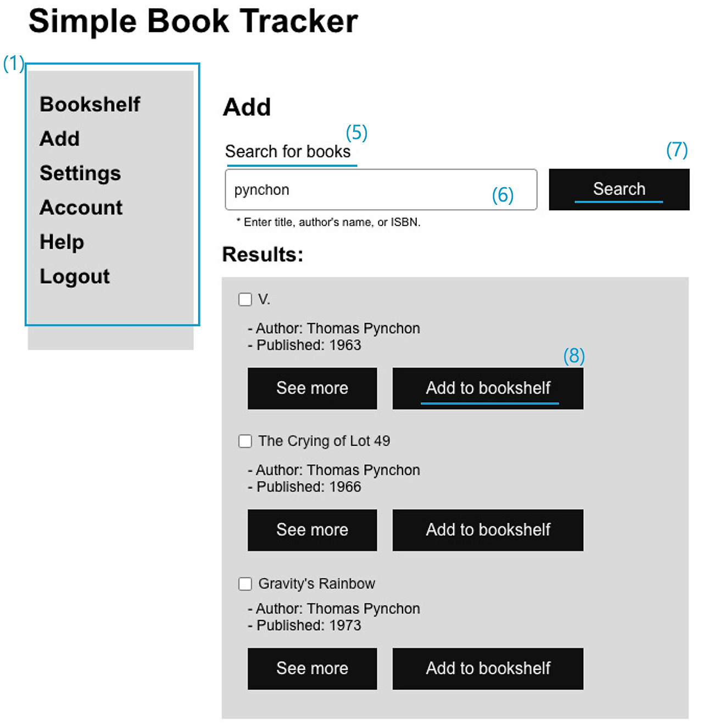The image size is (703, 728).
Task: Click the Search button
Action: pyautogui.click(x=619, y=189)
